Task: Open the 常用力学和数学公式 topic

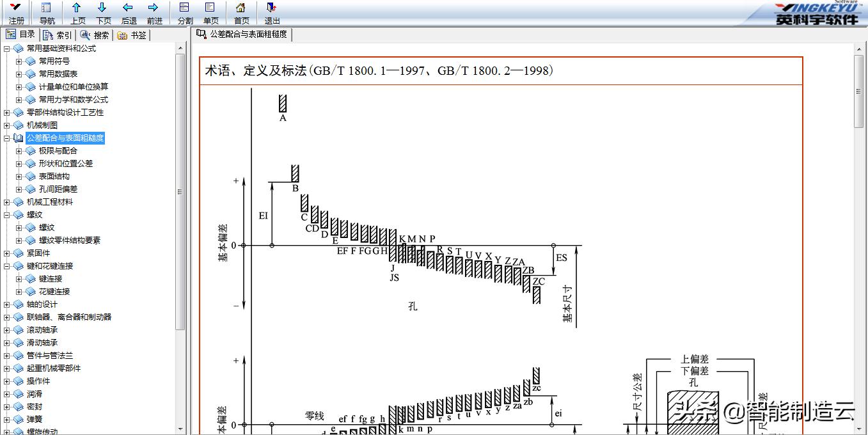Action: click(74, 100)
